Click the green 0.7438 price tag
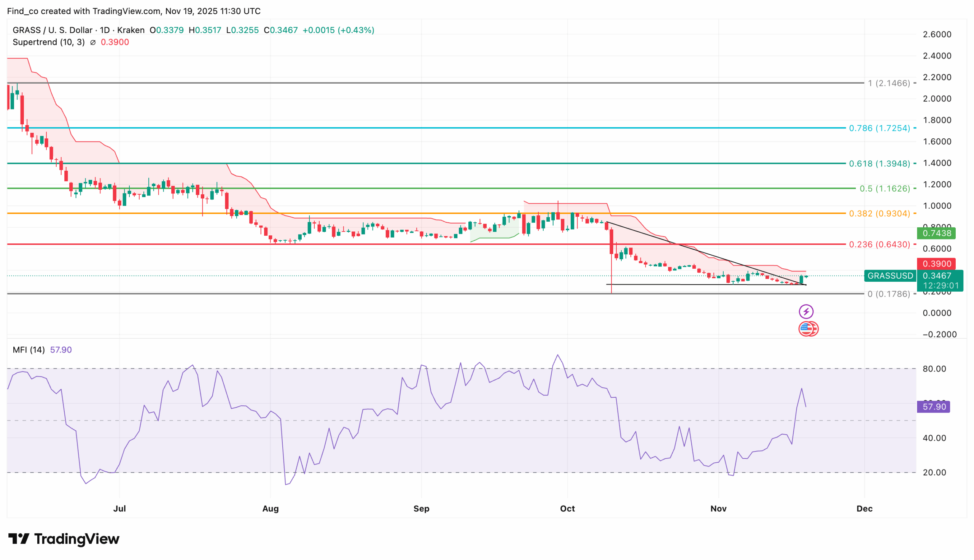The image size is (974, 560). pyautogui.click(x=936, y=233)
